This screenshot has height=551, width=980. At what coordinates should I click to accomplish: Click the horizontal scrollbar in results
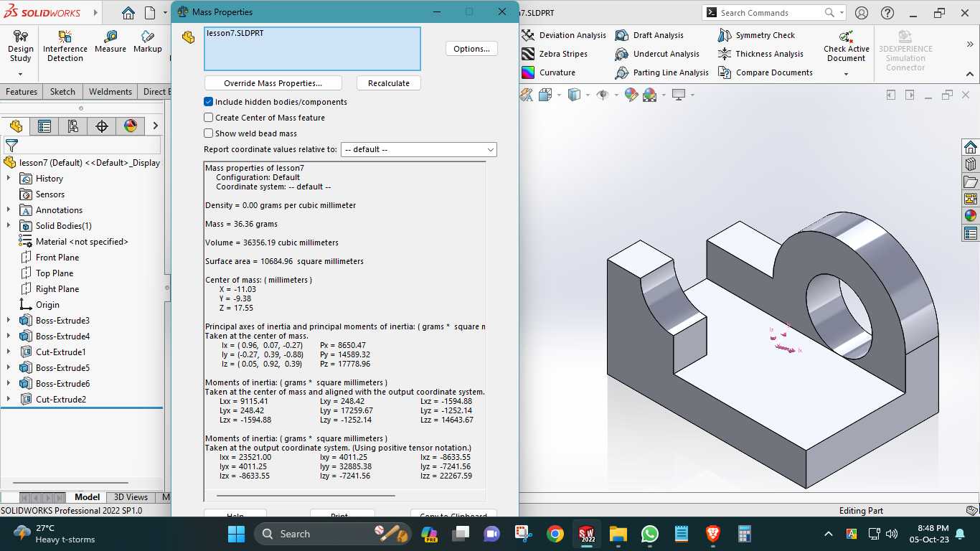306,495
